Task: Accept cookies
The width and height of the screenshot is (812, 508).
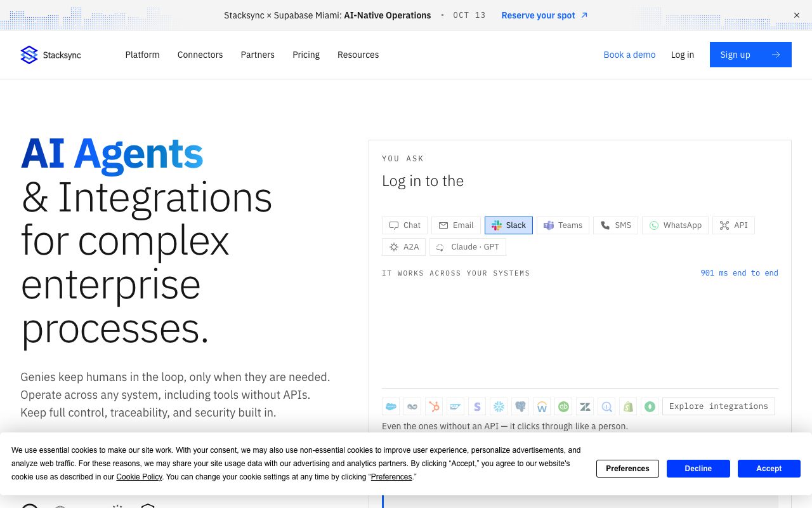Action: (x=769, y=469)
